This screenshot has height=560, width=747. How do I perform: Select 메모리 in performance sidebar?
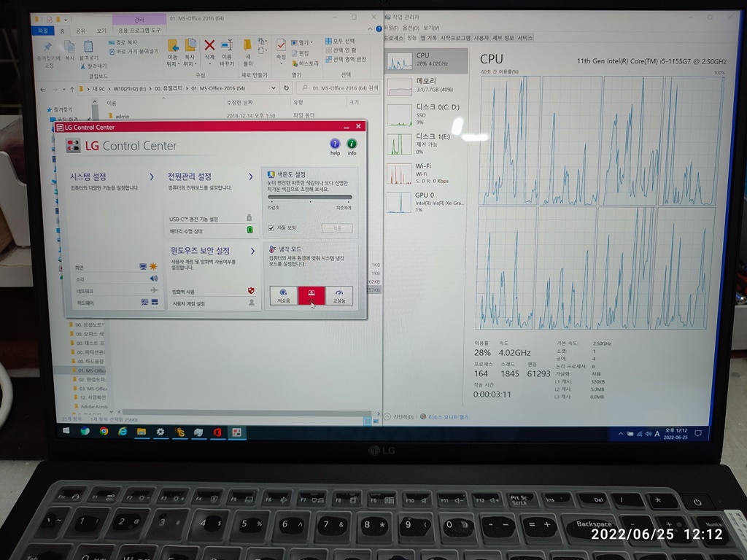coord(425,85)
